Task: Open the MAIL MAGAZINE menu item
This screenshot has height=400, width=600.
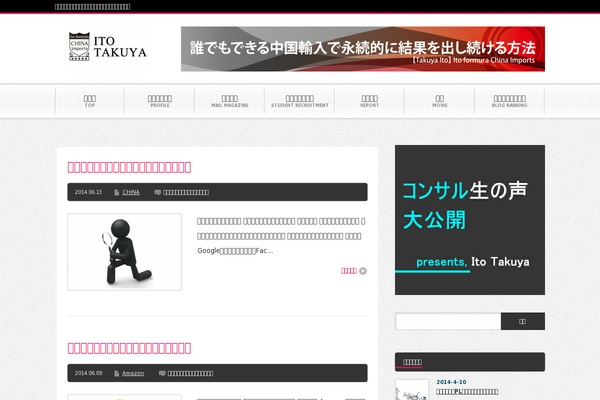Action: pyautogui.click(x=230, y=101)
